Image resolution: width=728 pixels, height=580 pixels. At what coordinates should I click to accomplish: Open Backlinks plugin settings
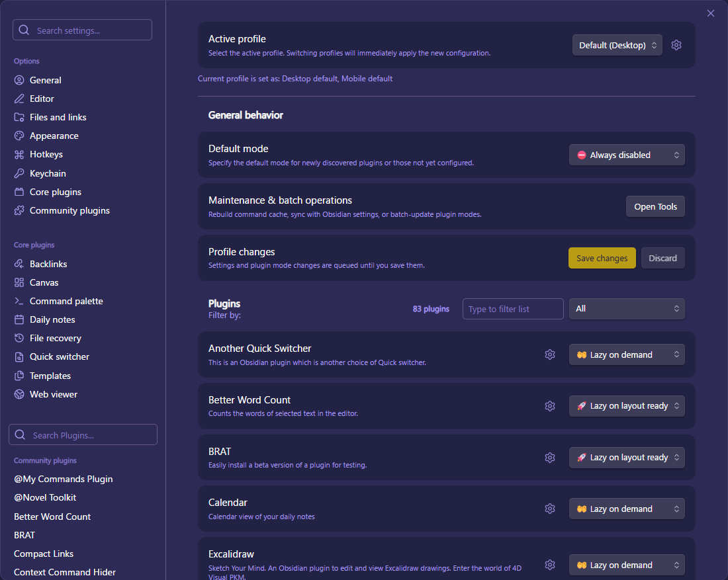pos(48,264)
